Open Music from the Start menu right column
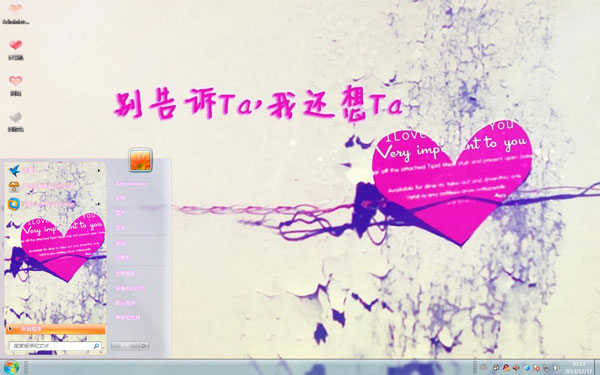The image size is (600, 375). (121, 228)
